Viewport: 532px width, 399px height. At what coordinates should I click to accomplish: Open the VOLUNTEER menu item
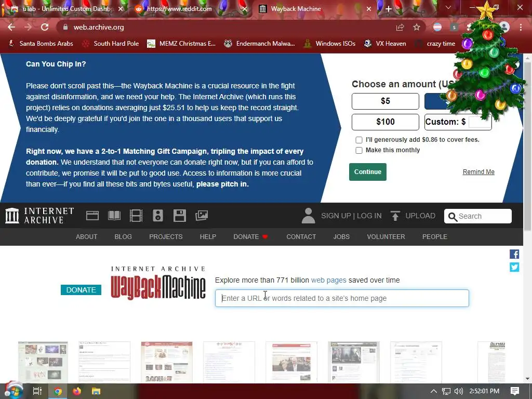point(386,236)
